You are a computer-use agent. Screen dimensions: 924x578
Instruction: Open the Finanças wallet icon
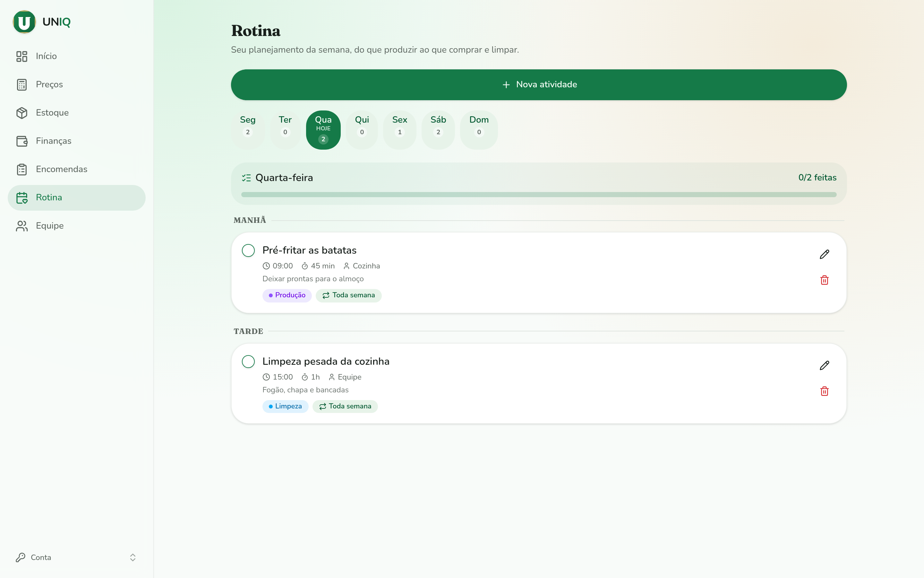[22, 141]
